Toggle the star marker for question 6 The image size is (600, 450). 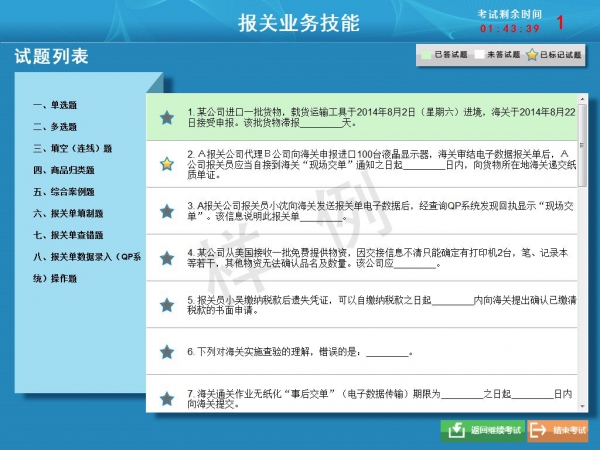[x=167, y=352]
